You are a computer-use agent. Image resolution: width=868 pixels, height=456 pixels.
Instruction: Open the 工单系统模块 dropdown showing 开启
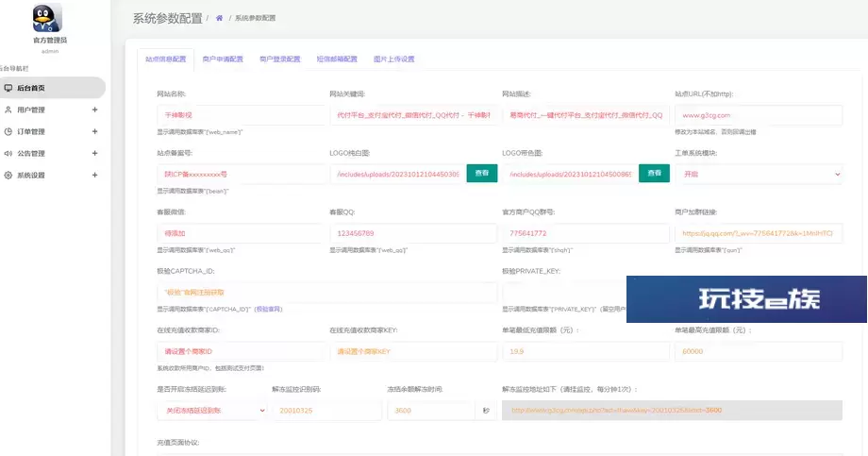(759, 174)
